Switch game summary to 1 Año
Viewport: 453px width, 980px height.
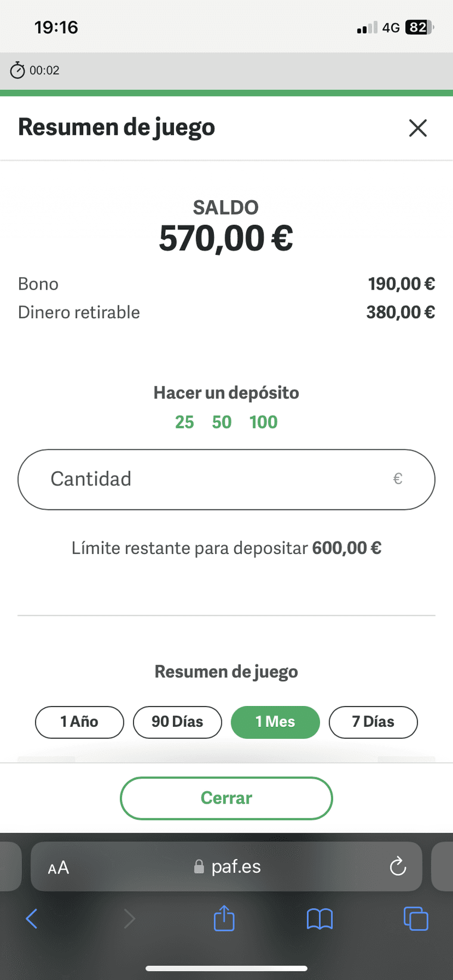[79, 722]
